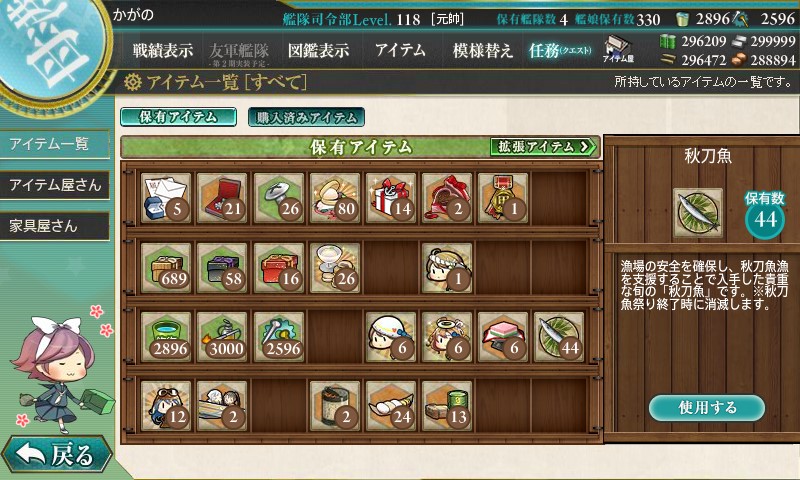Open 図鑑表示 menu
Screen dimensions: 800x480
point(318,50)
